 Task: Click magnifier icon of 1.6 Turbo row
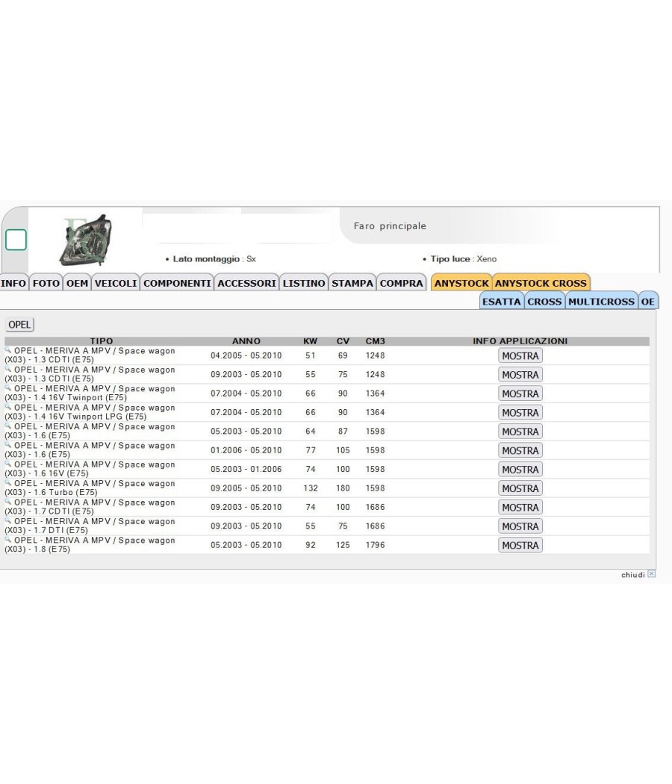[8, 482]
